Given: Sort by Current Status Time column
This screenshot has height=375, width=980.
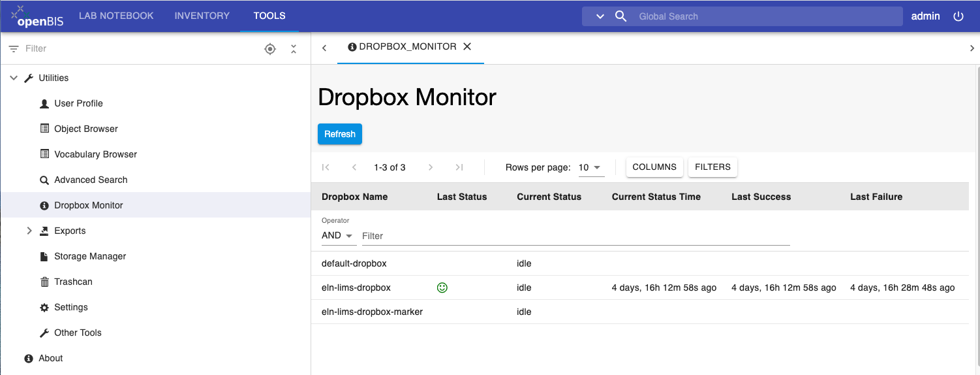Looking at the screenshot, I should (656, 197).
